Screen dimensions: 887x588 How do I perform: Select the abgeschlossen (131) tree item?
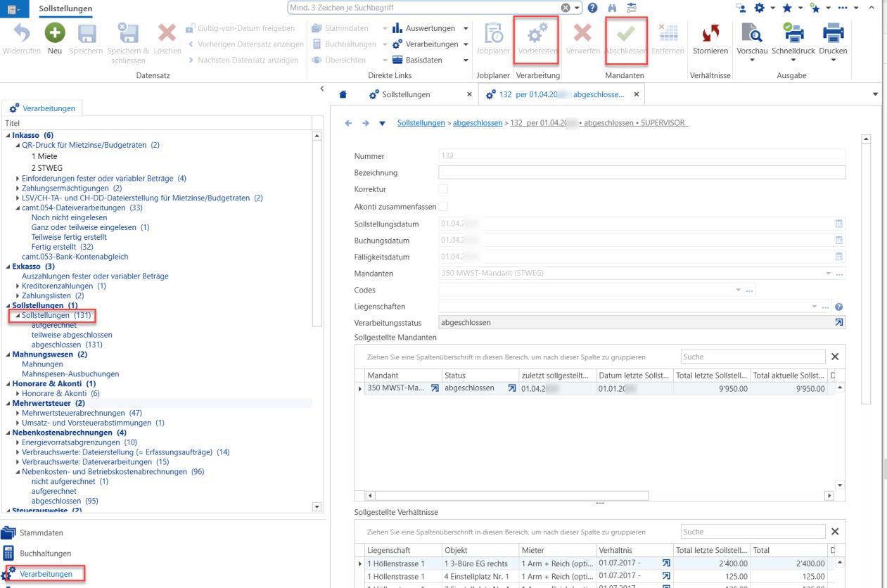pos(67,345)
